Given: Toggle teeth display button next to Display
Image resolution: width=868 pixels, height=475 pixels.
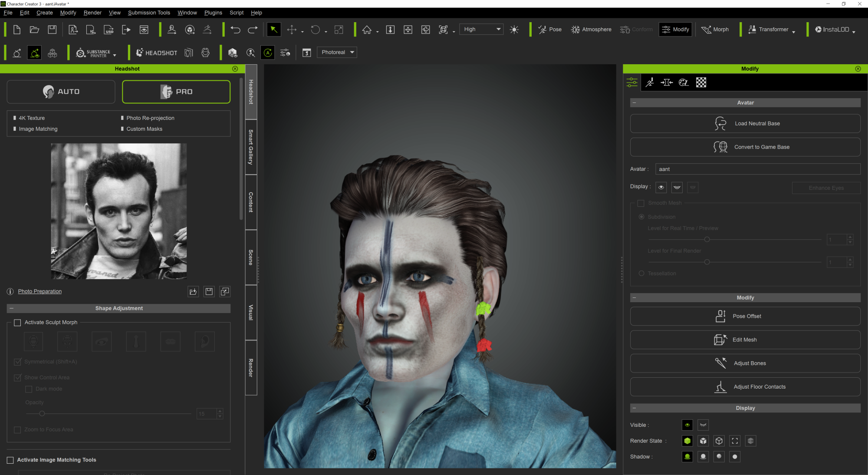Looking at the screenshot, I should point(677,188).
